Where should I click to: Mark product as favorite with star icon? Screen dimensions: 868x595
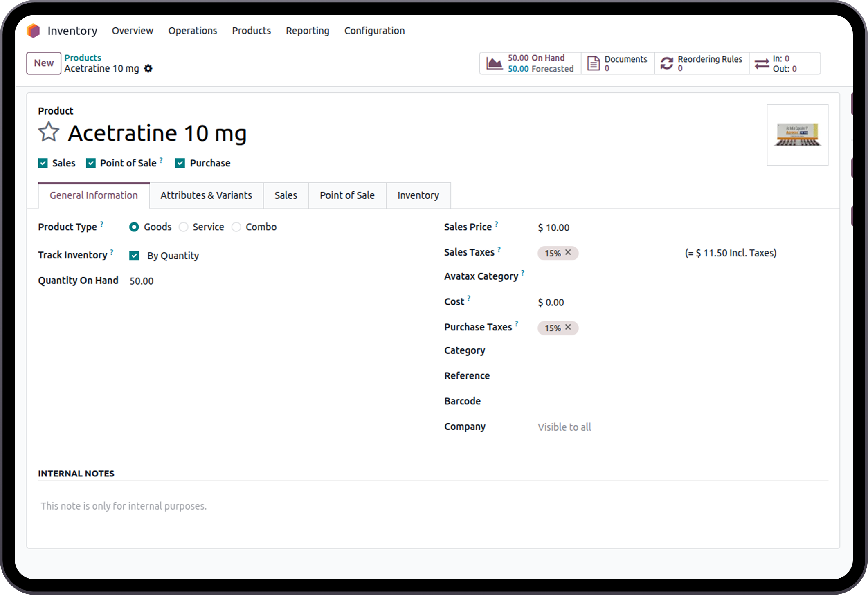click(49, 132)
